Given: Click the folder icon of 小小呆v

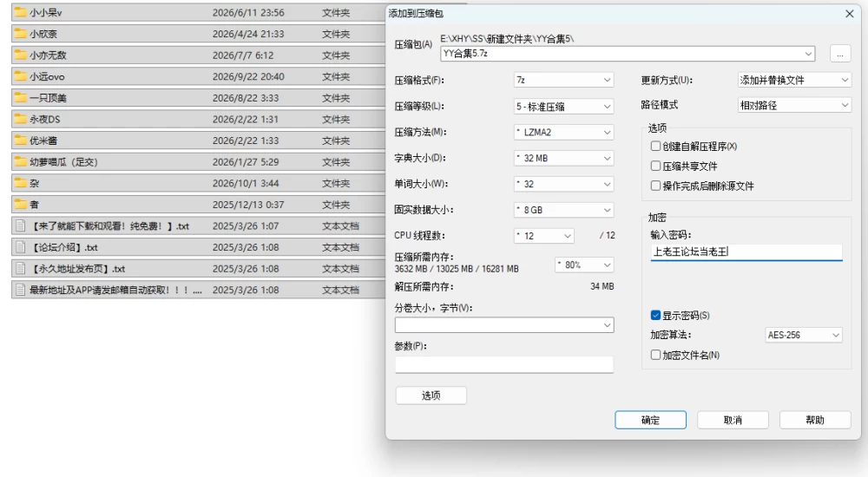Looking at the screenshot, I should [x=21, y=12].
